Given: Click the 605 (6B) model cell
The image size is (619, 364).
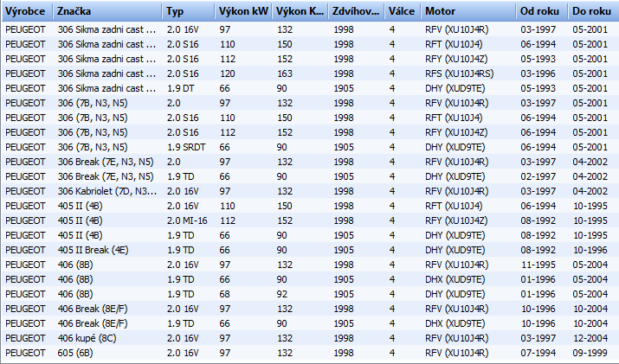Looking at the screenshot, I should [75, 353].
